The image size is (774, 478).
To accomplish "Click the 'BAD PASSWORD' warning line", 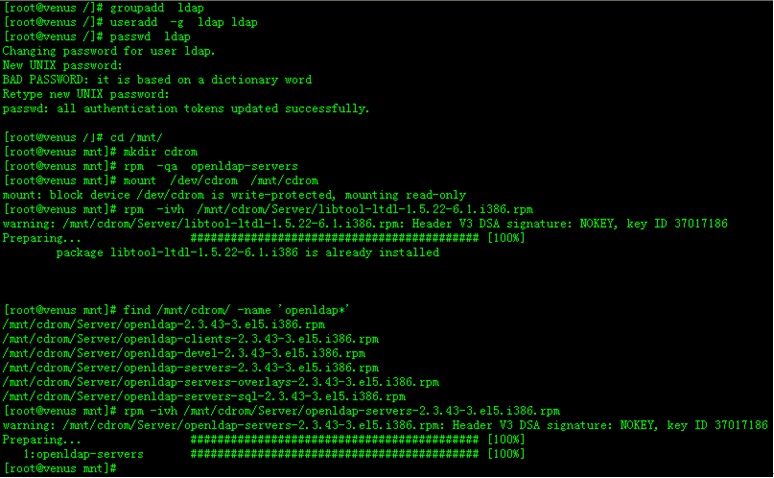I will pos(157,79).
